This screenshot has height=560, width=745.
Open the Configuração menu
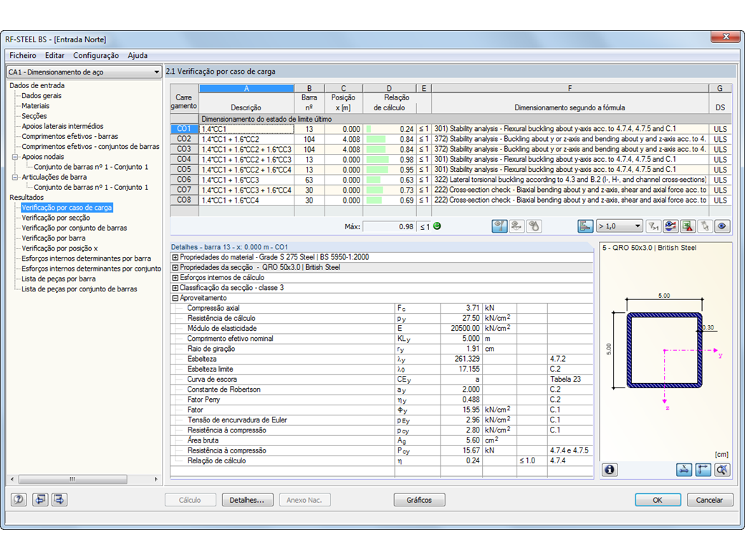pos(96,56)
